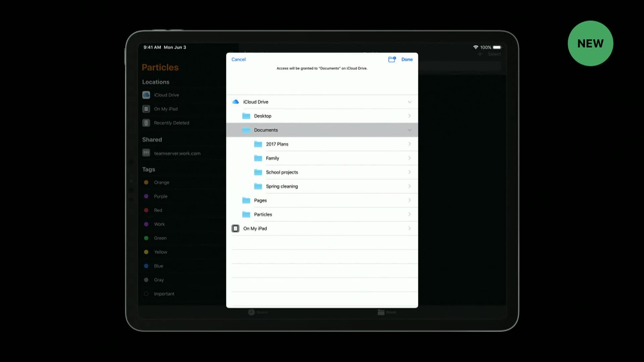Image resolution: width=644 pixels, height=362 pixels.
Task: Tap the plus icon next to Select
Action: pos(480,54)
